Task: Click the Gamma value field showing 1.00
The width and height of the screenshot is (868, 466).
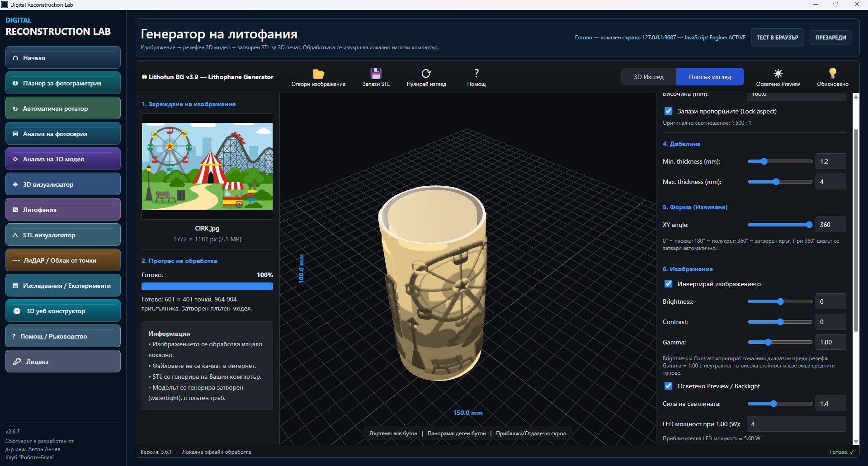Action: (x=830, y=342)
